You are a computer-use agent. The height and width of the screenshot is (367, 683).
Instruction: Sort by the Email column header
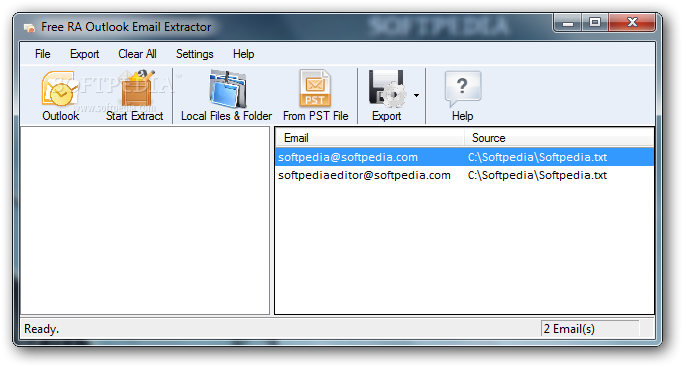370,138
